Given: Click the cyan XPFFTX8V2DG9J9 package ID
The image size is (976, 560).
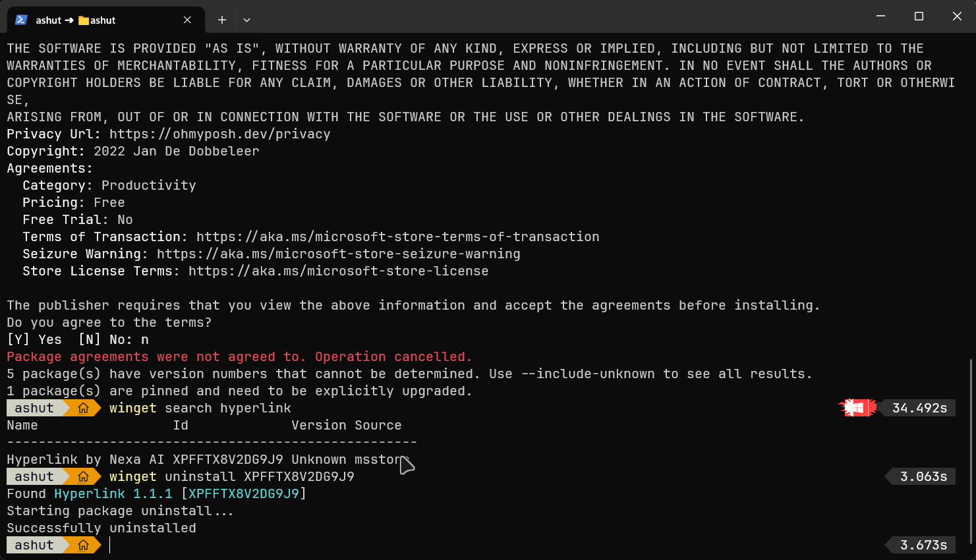Looking at the screenshot, I should tap(243, 494).
